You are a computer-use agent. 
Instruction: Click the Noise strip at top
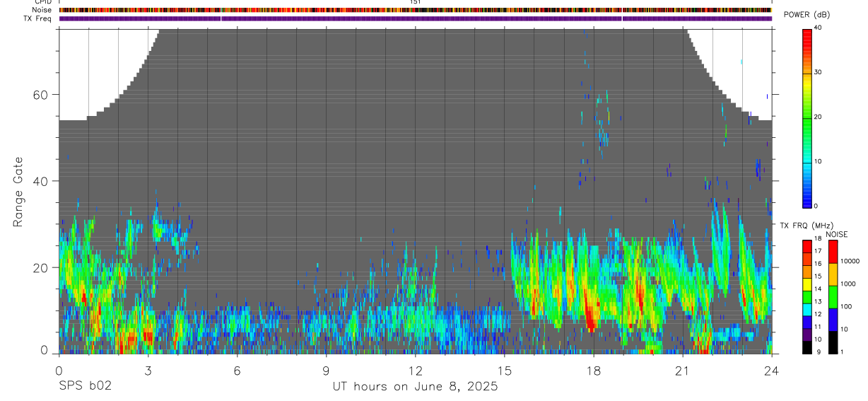(415, 10)
